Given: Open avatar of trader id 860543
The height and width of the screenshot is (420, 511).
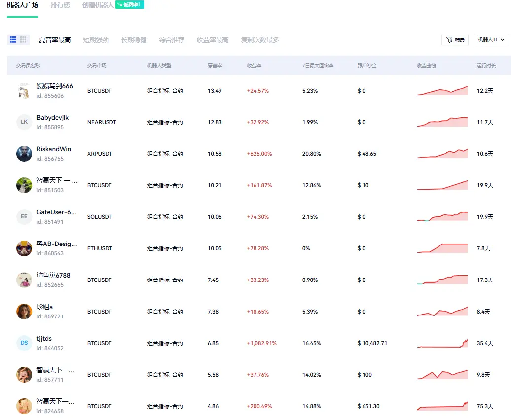Looking at the screenshot, I should coord(24,248).
